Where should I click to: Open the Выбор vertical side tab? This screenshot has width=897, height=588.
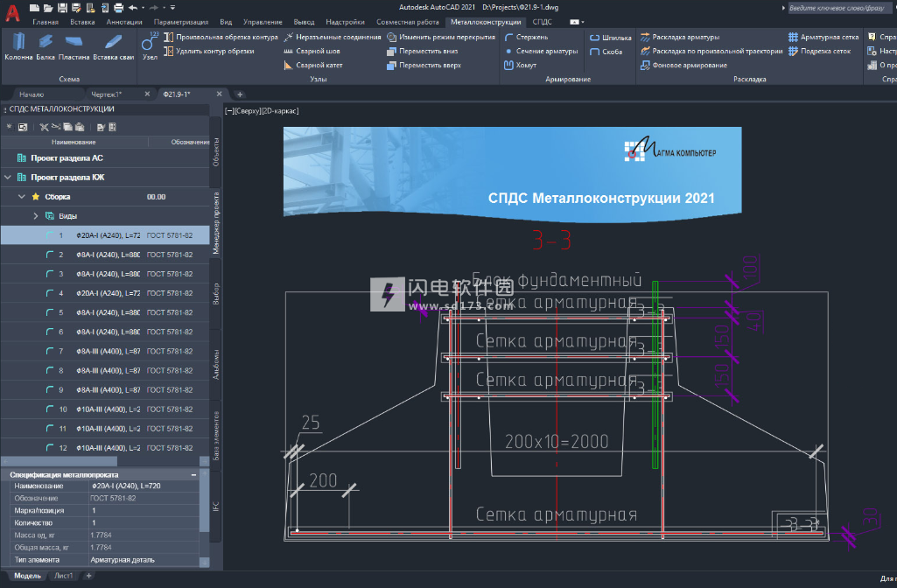[216, 294]
